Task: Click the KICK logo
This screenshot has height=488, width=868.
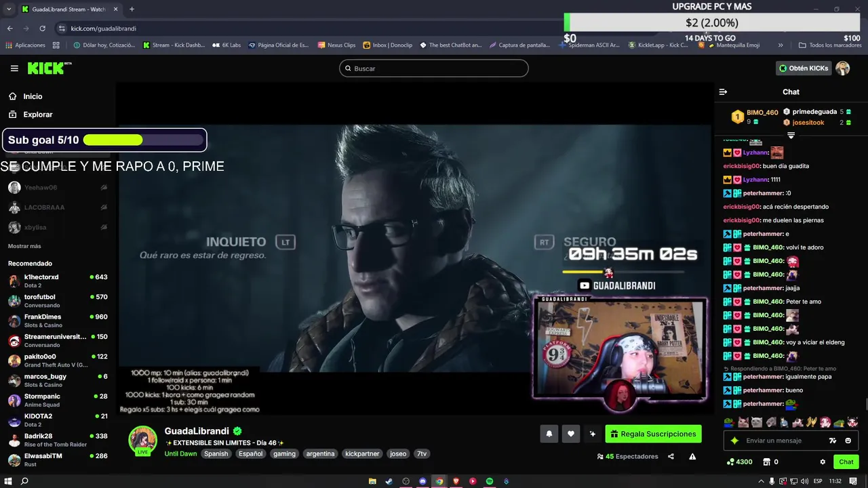Action: 49,68
